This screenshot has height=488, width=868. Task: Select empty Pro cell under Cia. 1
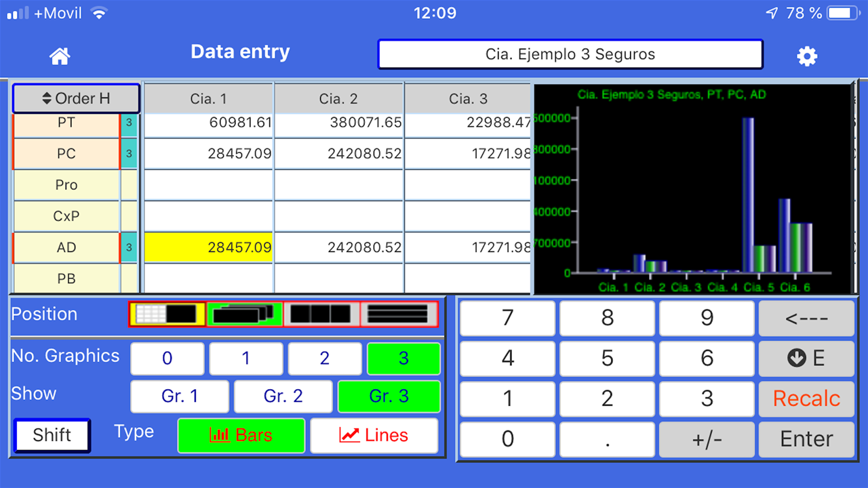(208, 185)
